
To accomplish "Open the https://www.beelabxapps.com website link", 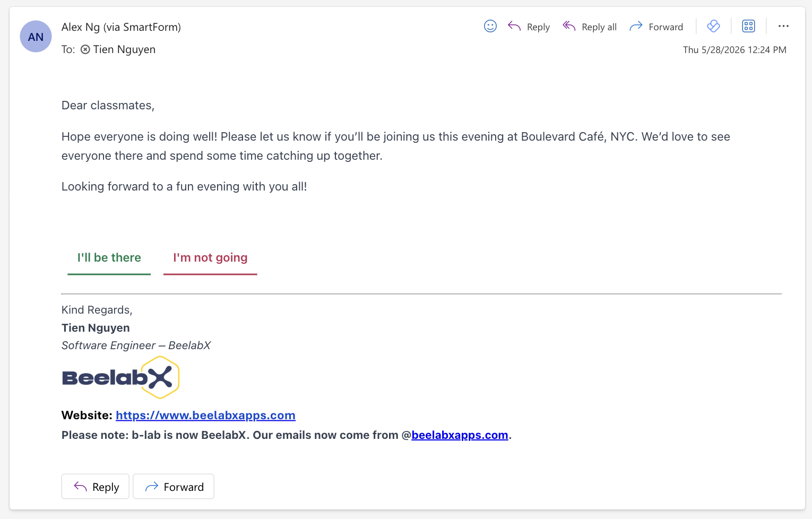I will pyautogui.click(x=205, y=416).
